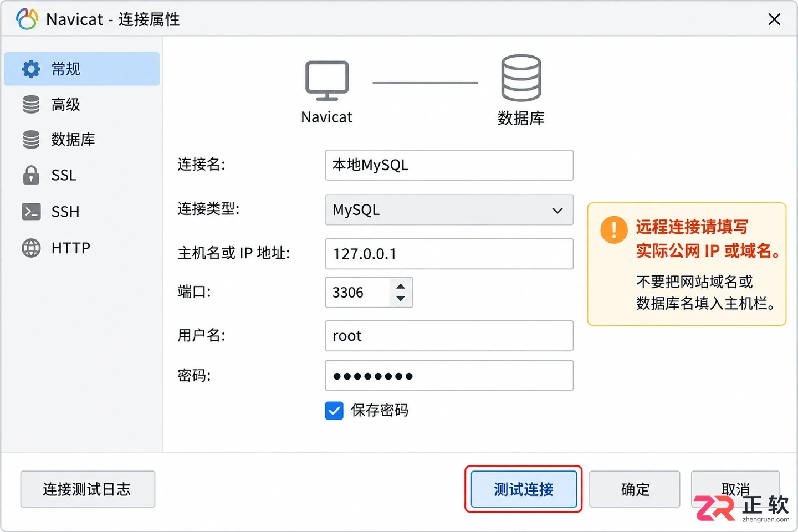Focus the 用户名 root field
Viewport: 798px width, 532px height.
pos(449,336)
